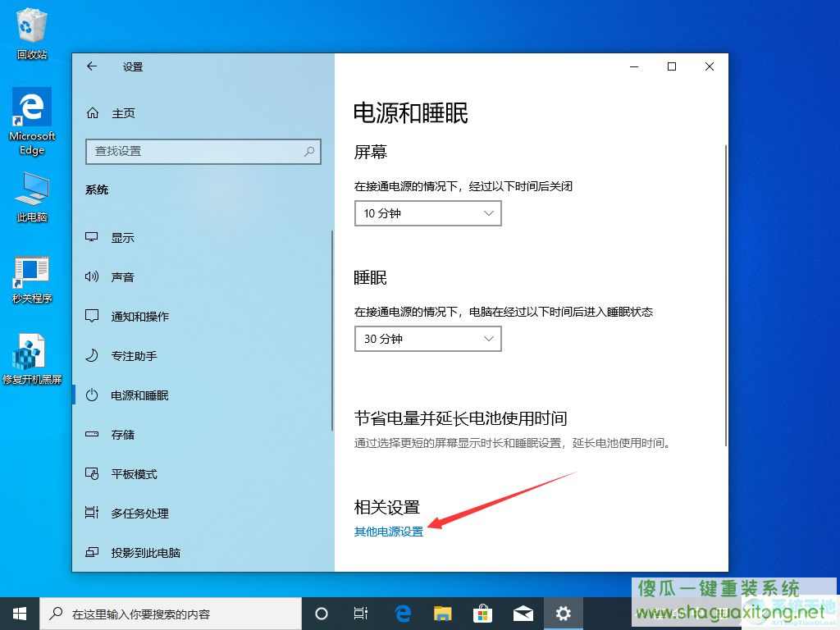Open the 30 分钟 sleep timeout dropdown
This screenshot has height=630, width=840.
428,339
